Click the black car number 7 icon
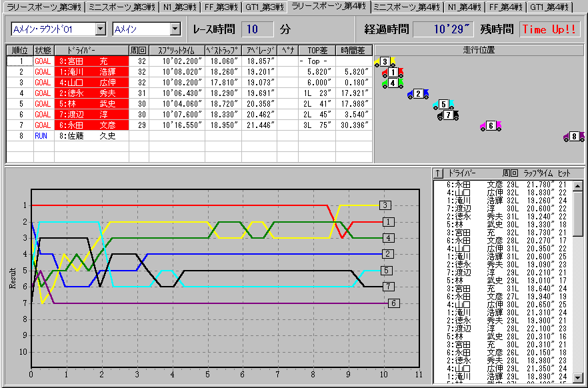This screenshot has height=388, width=588. [x=449, y=115]
